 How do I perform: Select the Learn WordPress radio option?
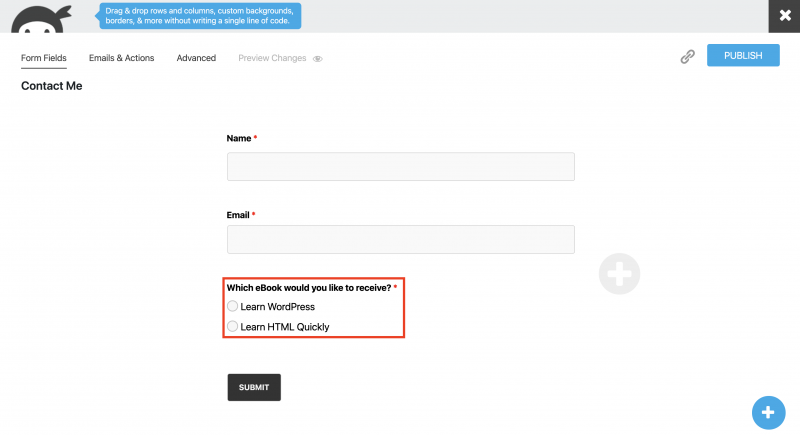233,306
